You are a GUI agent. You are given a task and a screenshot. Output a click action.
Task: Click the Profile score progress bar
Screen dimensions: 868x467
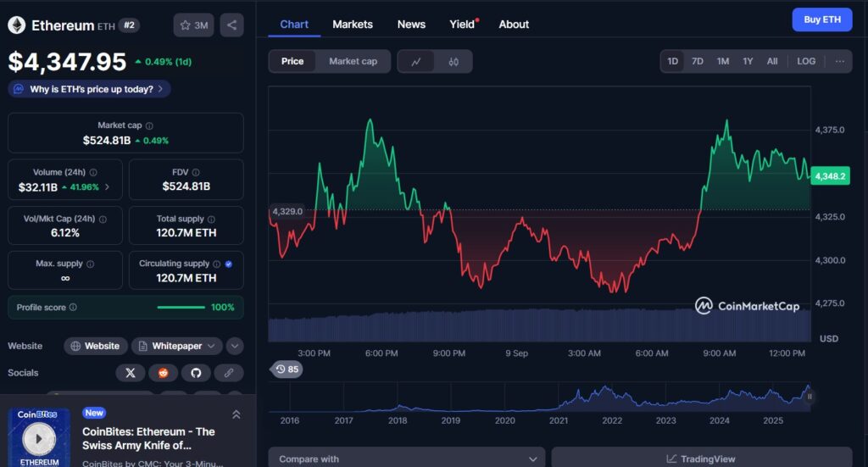[181, 307]
